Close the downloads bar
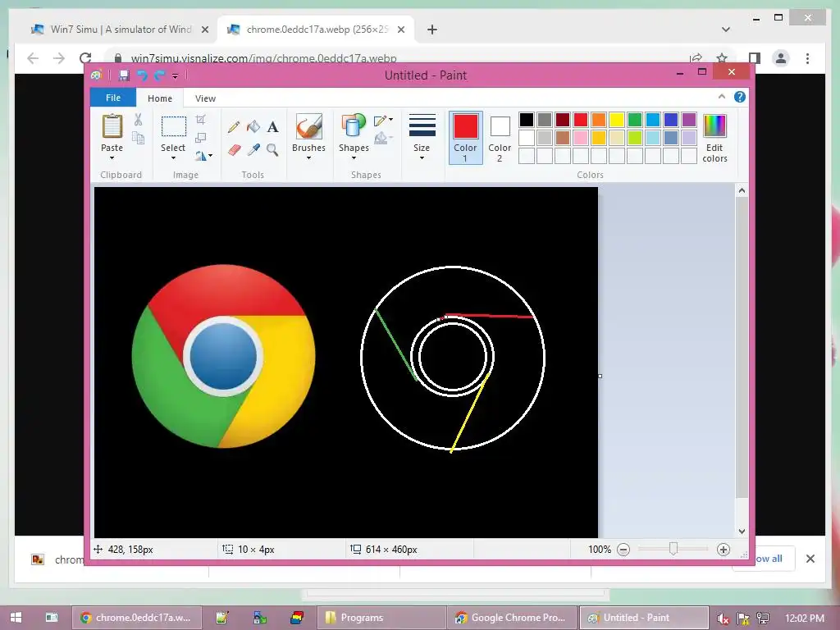 point(810,559)
